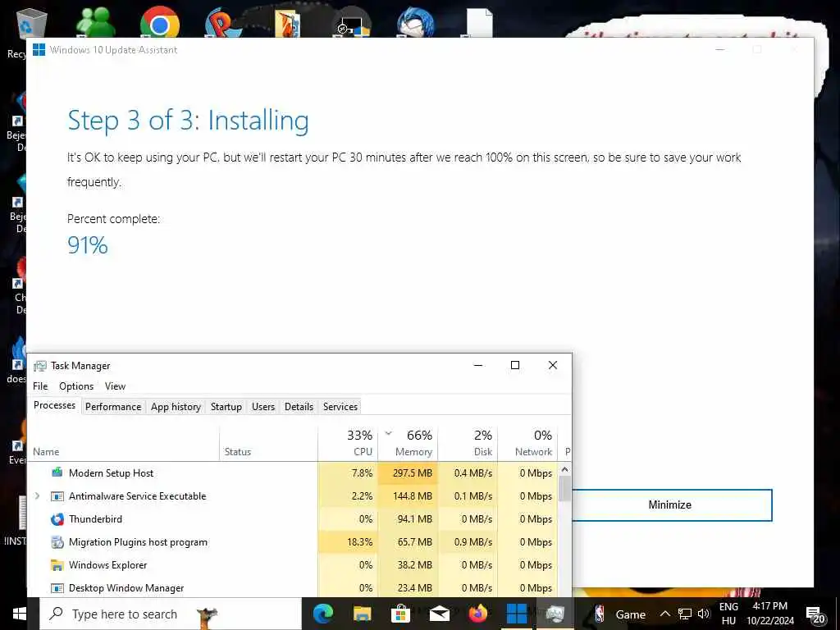
Task: Click the Thunderbird process icon in Task Manager
Action: 57,519
